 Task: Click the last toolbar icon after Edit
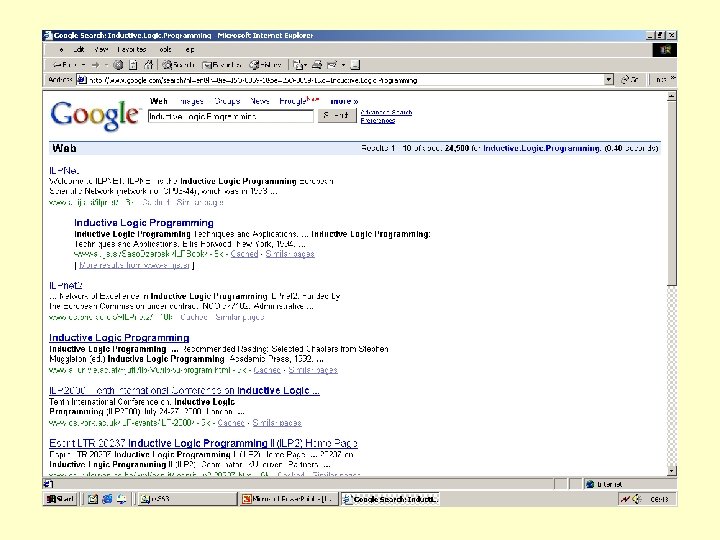(355, 65)
